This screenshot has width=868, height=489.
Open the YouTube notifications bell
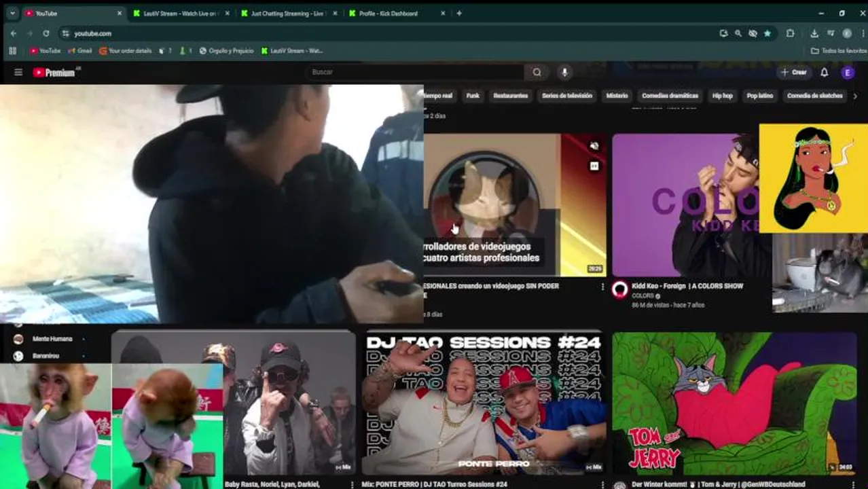(824, 73)
